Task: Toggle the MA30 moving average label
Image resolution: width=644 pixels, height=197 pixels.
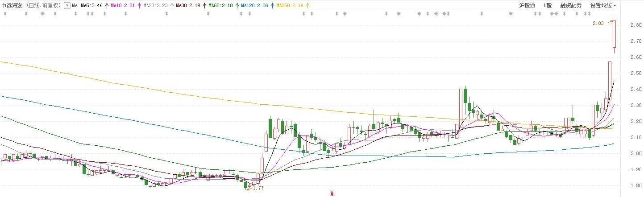Action: pos(189,6)
